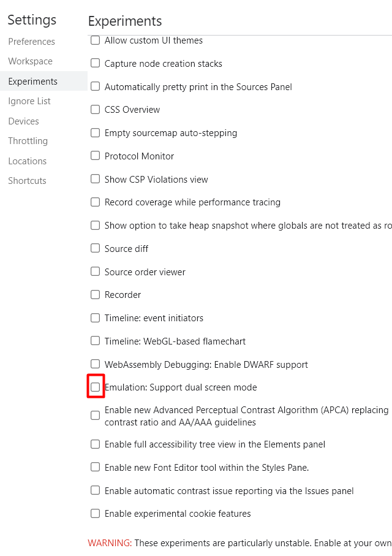Enable automatically pretty print in Sources Panel
Screen dimensions: 392x556
(x=95, y=86)
